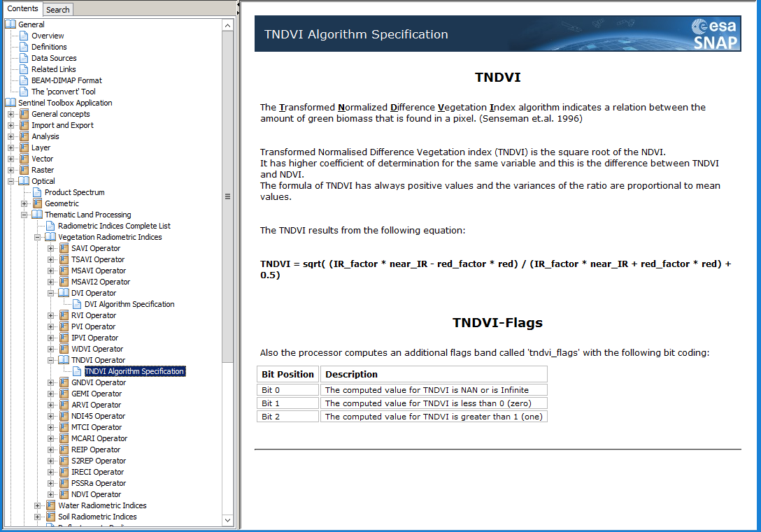Click the MSAVI Operator folder icon
The height and width of the screenshot is (532, 761).
coord(64,271)
